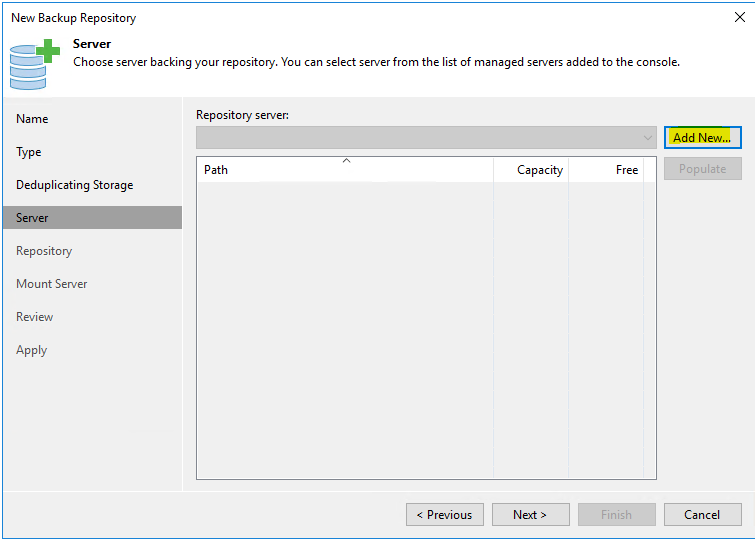The height and width of the screenshot is (540, 755).
Task: Select Deduplicating Storage step
Action: [75, 185]
